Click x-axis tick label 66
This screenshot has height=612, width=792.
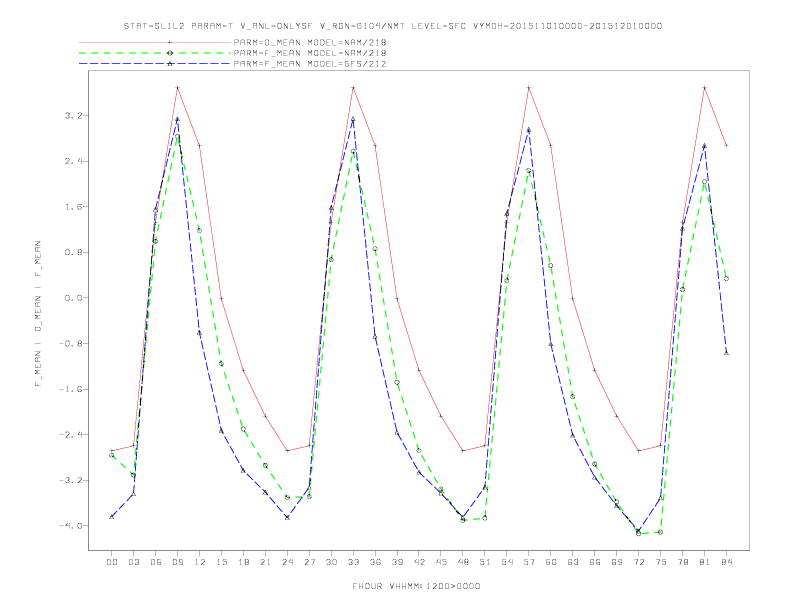(x=595, y=562)
